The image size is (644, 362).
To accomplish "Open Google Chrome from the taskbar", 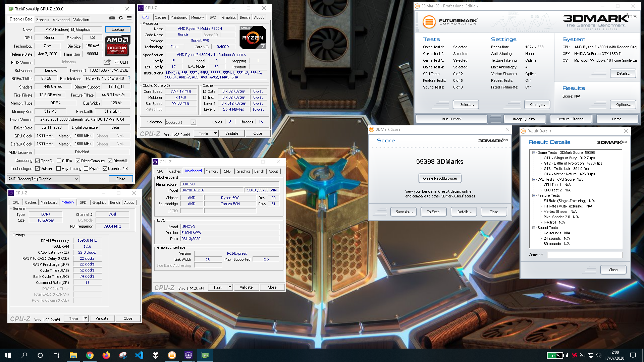I will 90,355.
